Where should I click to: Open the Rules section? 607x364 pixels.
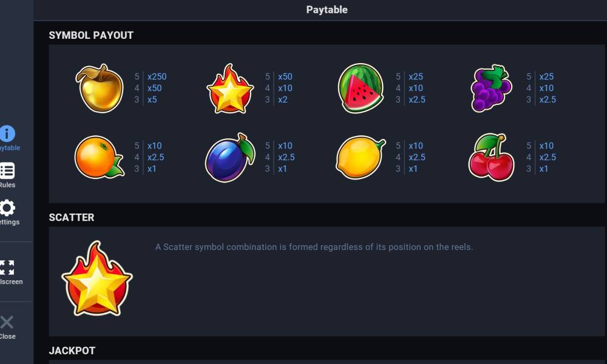point(7,175)
